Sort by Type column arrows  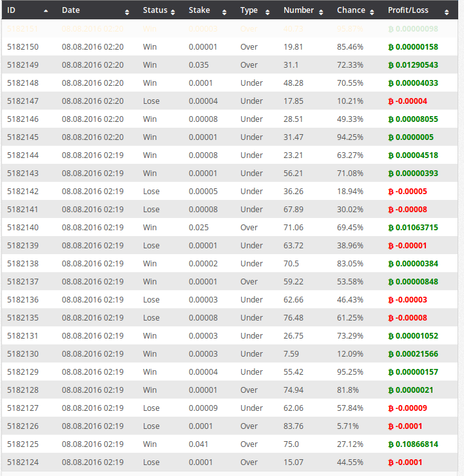[267, 12]
